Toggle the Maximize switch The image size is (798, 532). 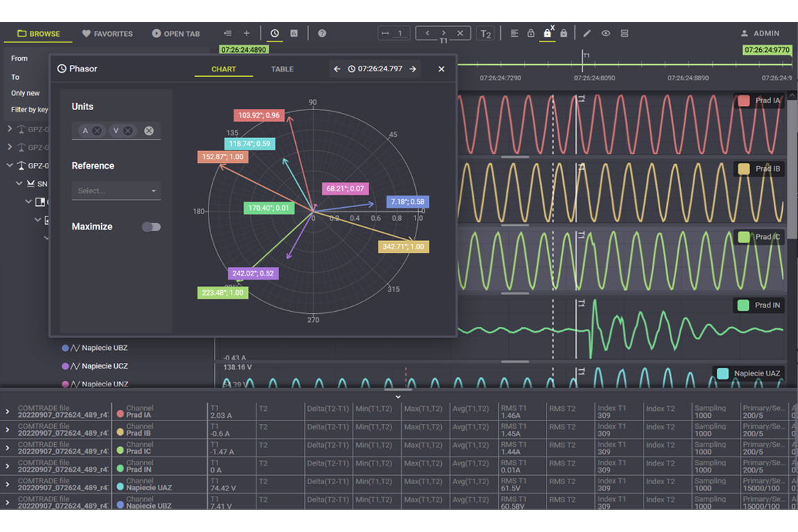151,227
